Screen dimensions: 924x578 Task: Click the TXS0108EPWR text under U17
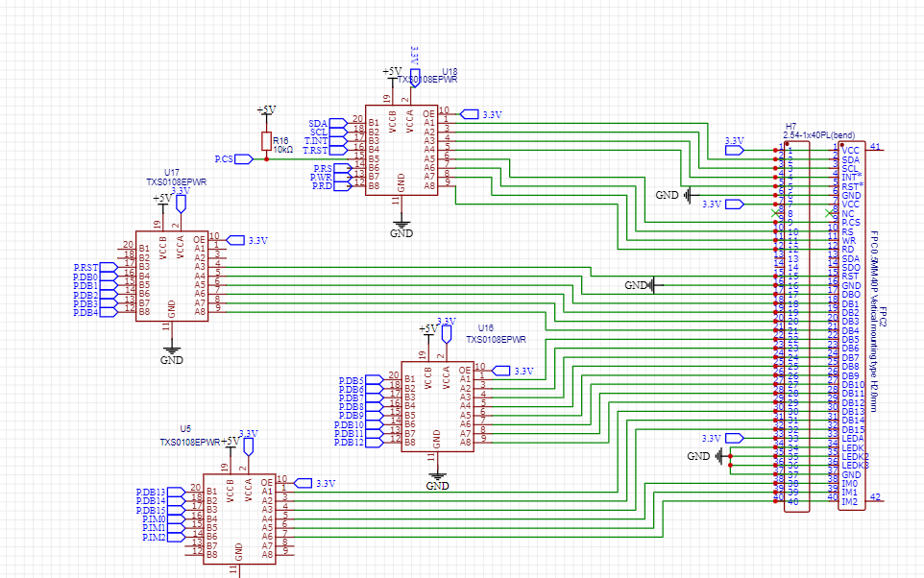coord(177,182)
